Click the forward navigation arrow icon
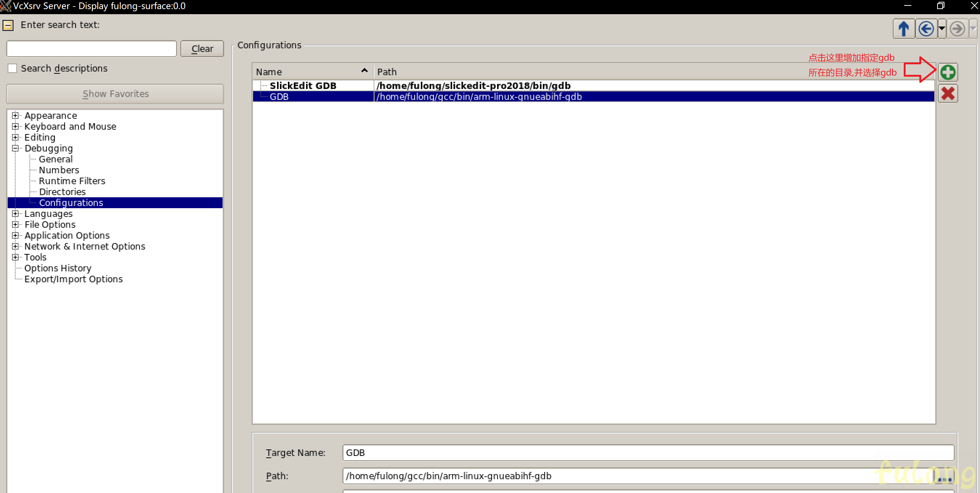The image size is (980, 493). [x=957, y=29]
